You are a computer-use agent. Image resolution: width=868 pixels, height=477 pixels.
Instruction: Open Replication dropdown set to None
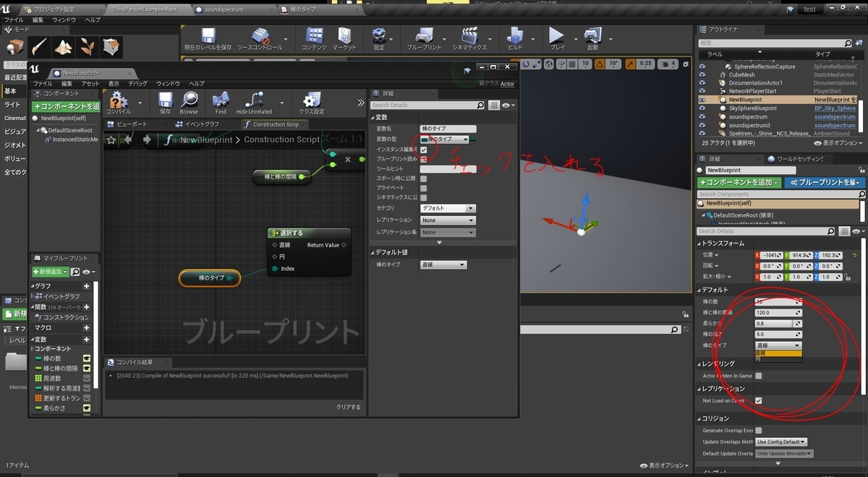448,220
